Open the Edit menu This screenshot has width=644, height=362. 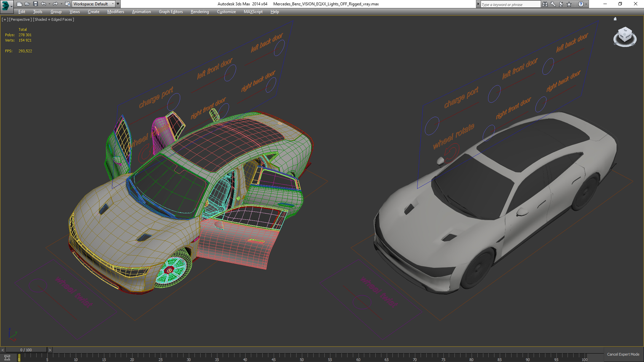(22, 12)
